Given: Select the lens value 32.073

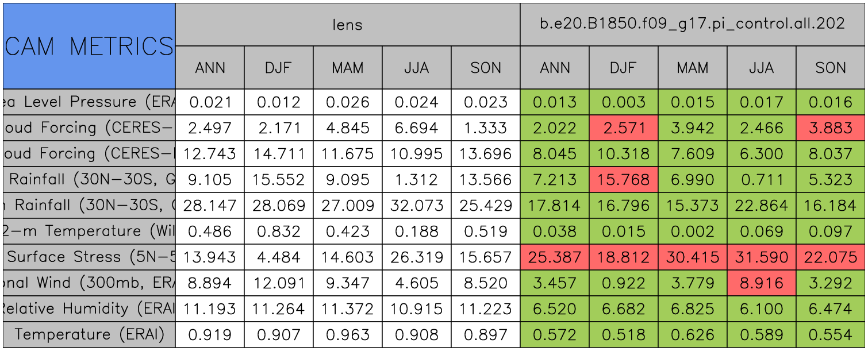Looking at the screenshot, I should coord(417,206).
